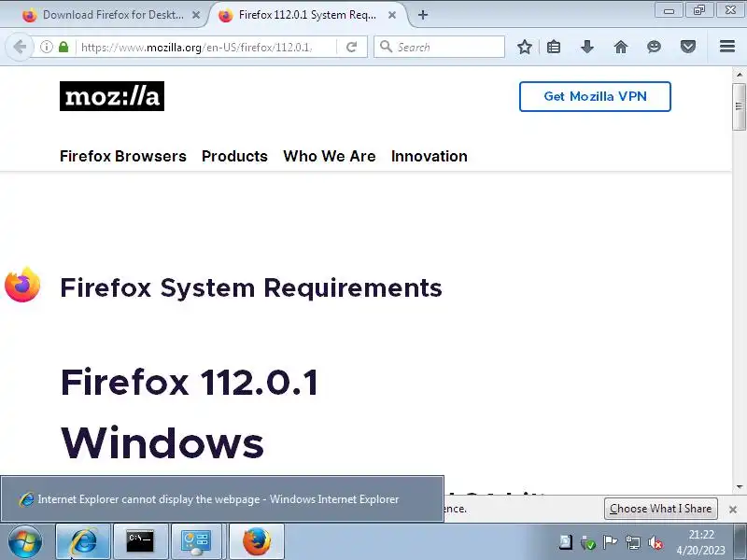The image size is (747, 560).
Task: Click the security shield tray icon
Action: pyautogui.click(x=588, y=542)
